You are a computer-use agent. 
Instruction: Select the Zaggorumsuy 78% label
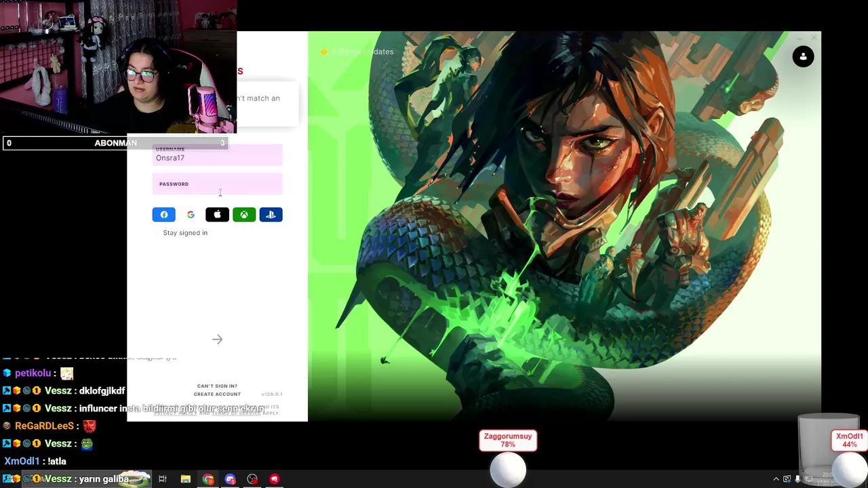508,441
